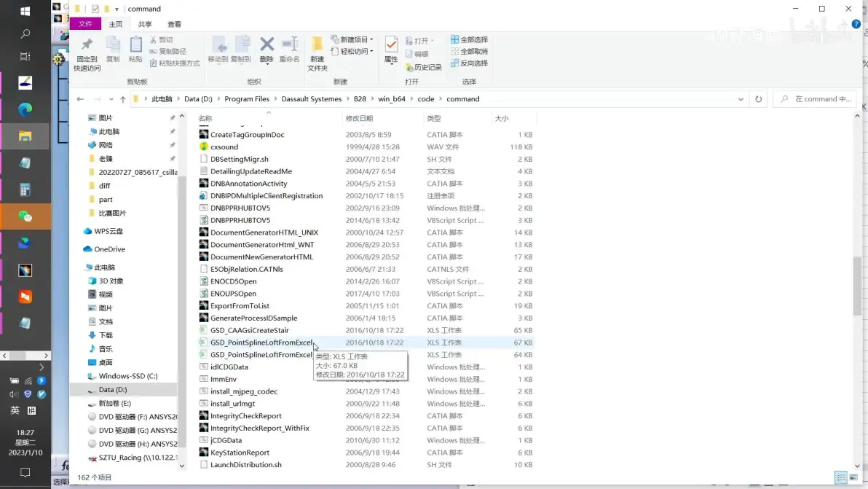
Task: Select 新加卷 (E:) in navigation pane
Action: click(114, 403)
